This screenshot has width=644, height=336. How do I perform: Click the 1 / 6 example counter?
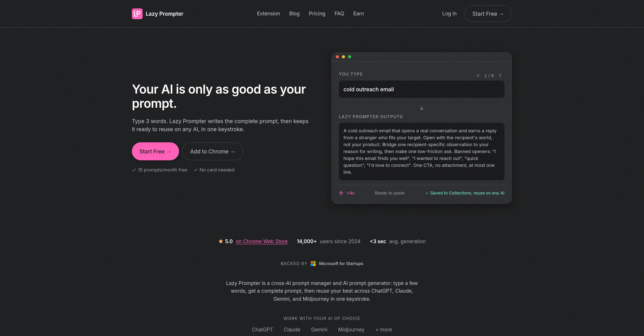coord(489,76)
